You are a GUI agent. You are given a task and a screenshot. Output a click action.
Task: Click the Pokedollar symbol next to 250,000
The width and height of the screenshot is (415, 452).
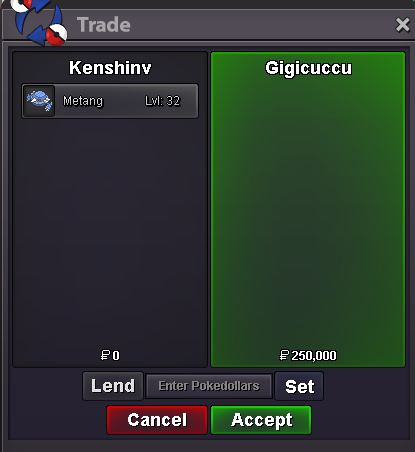point(284,355)
